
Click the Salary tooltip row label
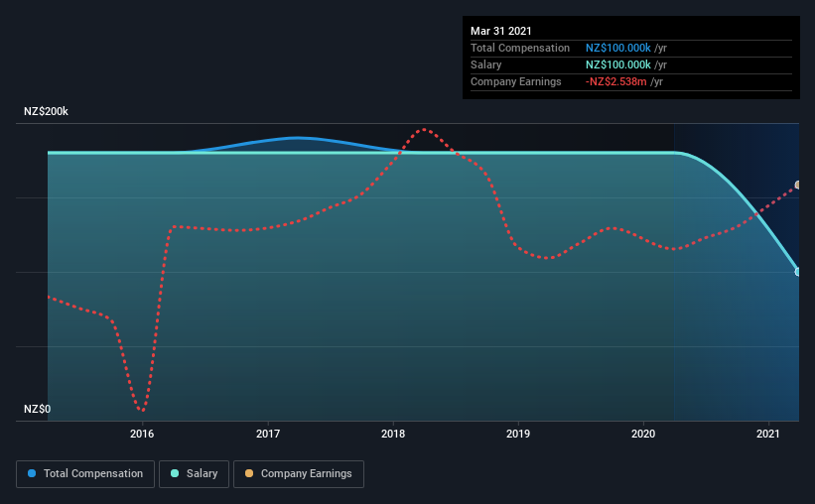pyautogui.click(x=486, y=64)
